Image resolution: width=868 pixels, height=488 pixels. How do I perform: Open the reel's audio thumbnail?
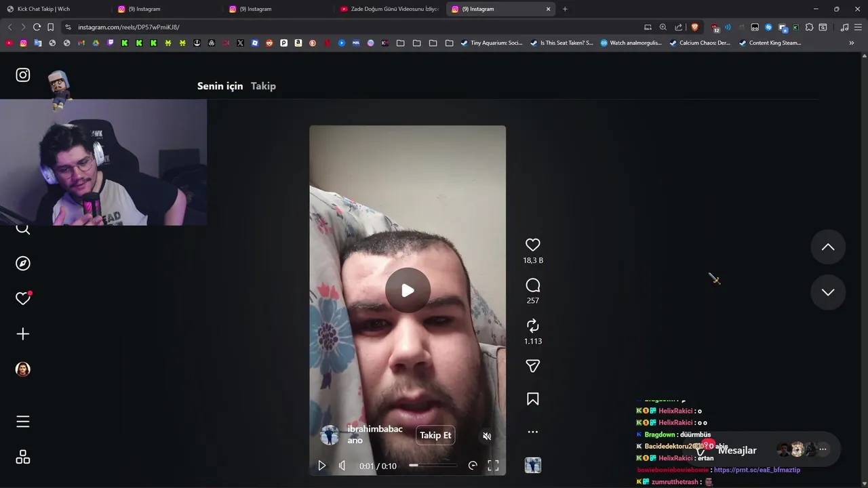point(533,465)
